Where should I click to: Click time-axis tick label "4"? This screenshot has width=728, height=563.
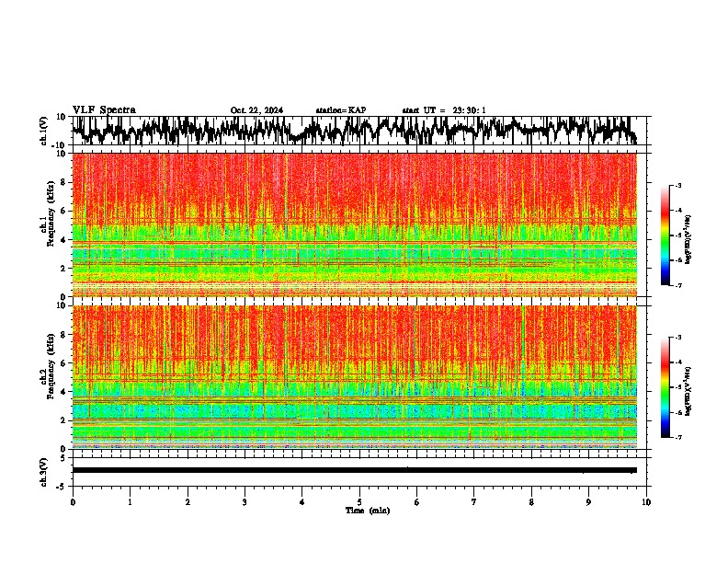click(x=301, y=502)
